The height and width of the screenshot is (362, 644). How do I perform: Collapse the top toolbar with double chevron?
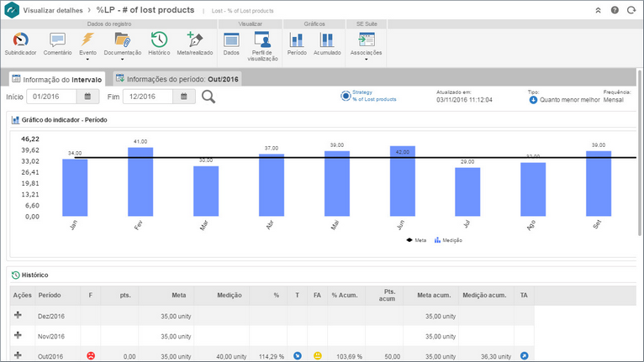(x=598, y=10)
